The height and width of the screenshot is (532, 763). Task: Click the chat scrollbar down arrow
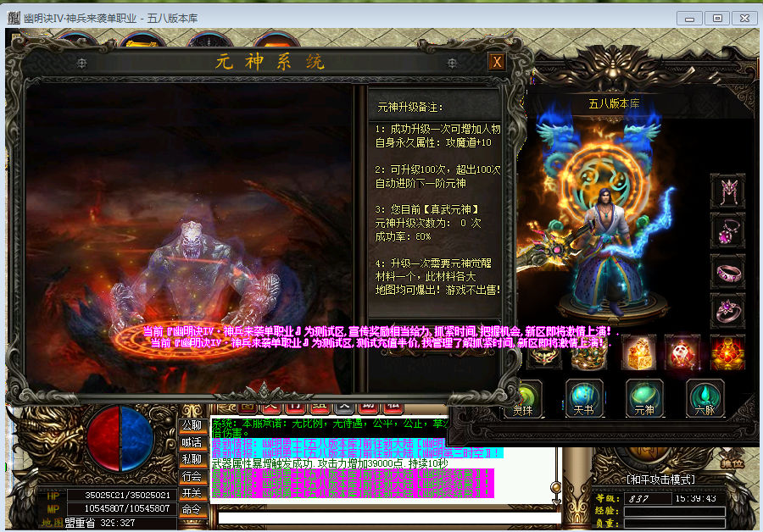(x=555, y=501)
